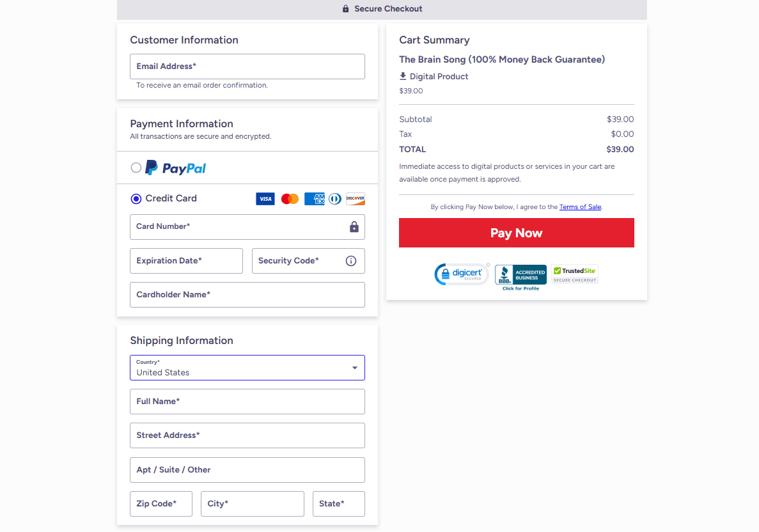The height and width of the screenshot is (532, 759).
Task: Click the Discover card icon
Action: (356, 198)
